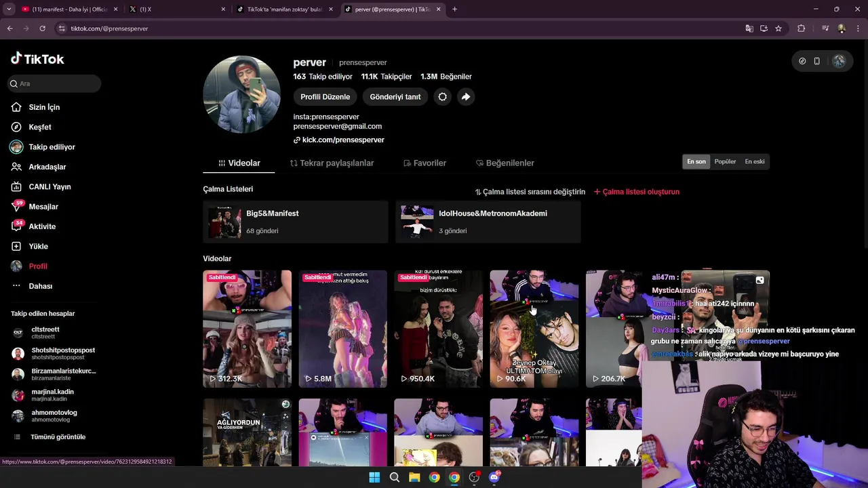
Task: Expand browser tab search dropdown
Action: [x=9, y=9]
